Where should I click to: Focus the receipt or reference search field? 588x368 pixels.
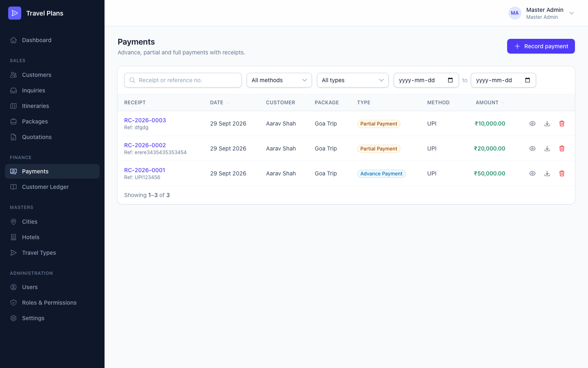coord(183,80)
